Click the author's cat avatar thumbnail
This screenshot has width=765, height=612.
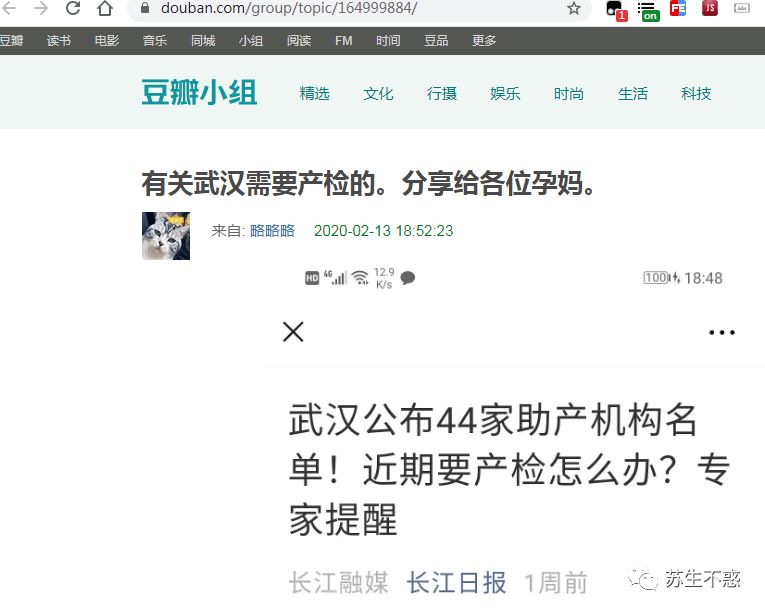[x=166, y=236]
